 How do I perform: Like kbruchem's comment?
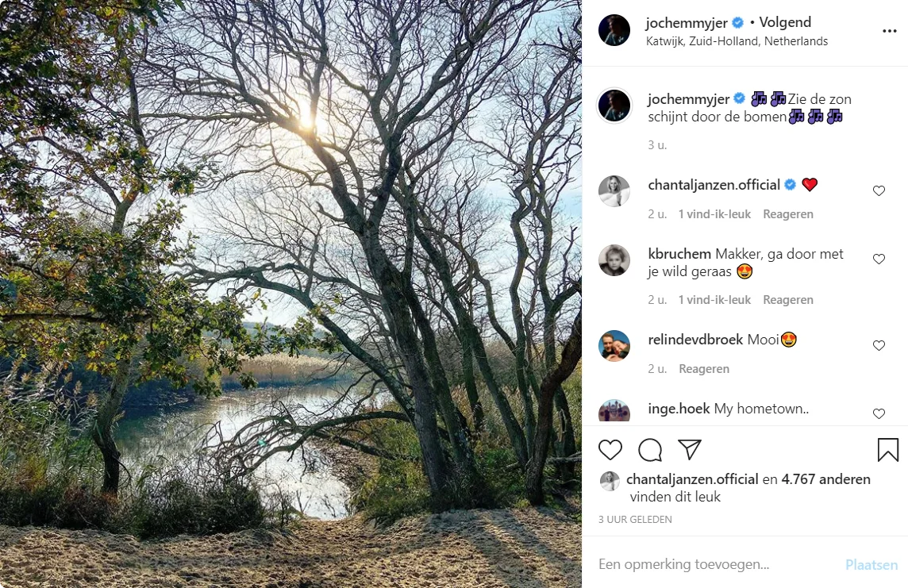coord(879,259)
